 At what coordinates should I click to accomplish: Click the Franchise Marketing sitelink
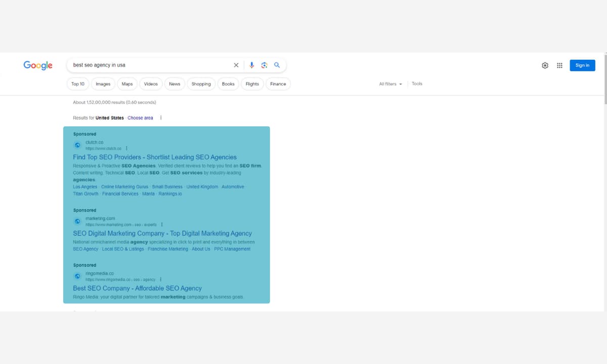(168, 249)
